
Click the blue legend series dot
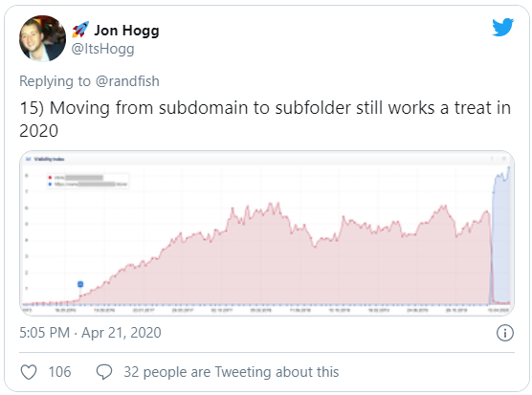click(50, 184)
